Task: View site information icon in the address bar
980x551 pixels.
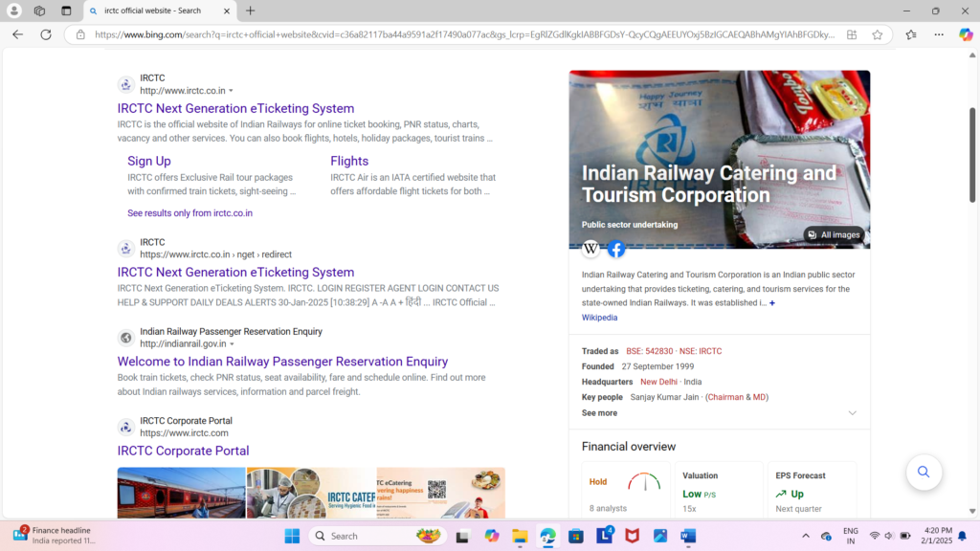Action: pyautogui.click(x=81, y=33)
